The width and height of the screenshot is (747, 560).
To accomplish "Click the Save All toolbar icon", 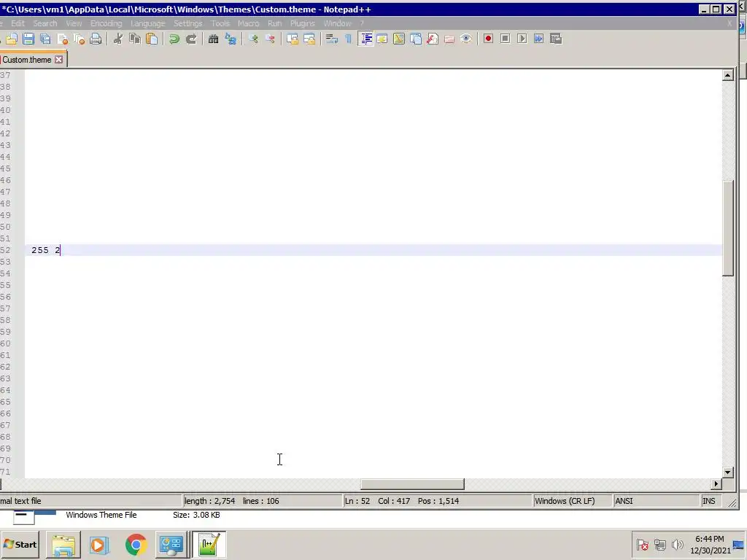I will coord(45,39).
